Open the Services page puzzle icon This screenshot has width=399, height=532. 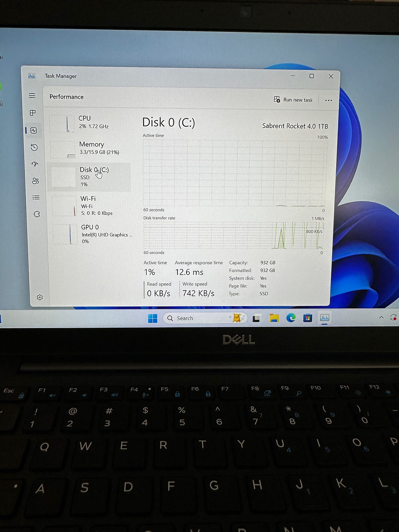point(37,214)
